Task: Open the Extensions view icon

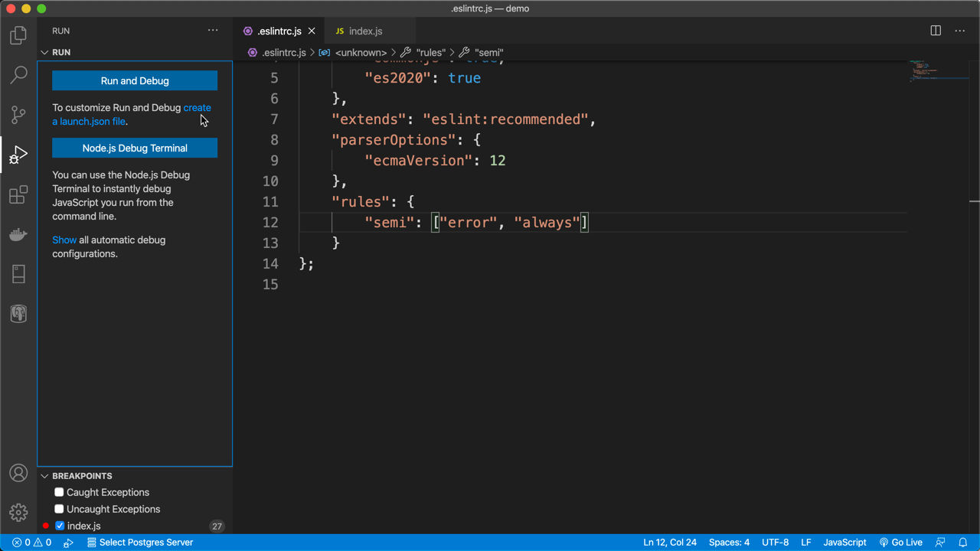Action: [x=18, y=194]
